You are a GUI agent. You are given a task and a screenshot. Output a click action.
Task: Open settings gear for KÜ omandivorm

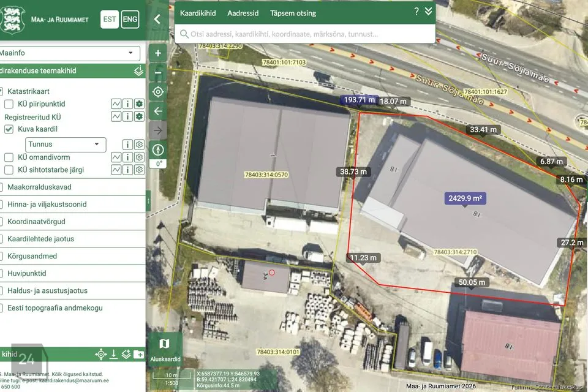coord(139,157)
